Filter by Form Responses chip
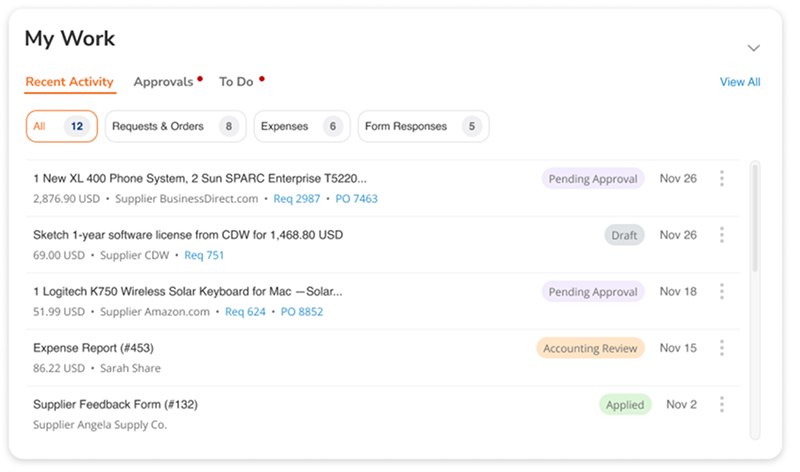This screenshot has width=800, height=472. point(423,127)
